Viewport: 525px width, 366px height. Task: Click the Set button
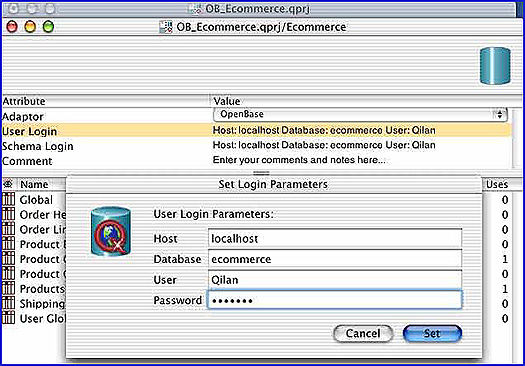432,334
